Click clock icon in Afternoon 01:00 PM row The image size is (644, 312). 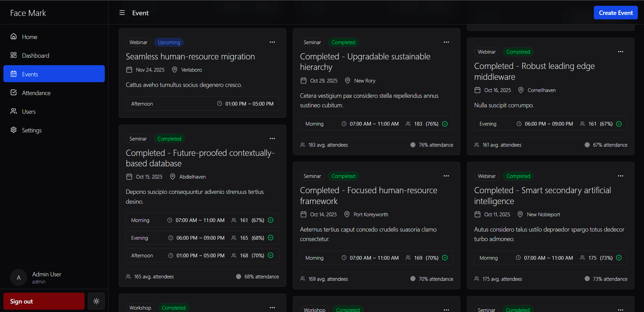(219, 104)
